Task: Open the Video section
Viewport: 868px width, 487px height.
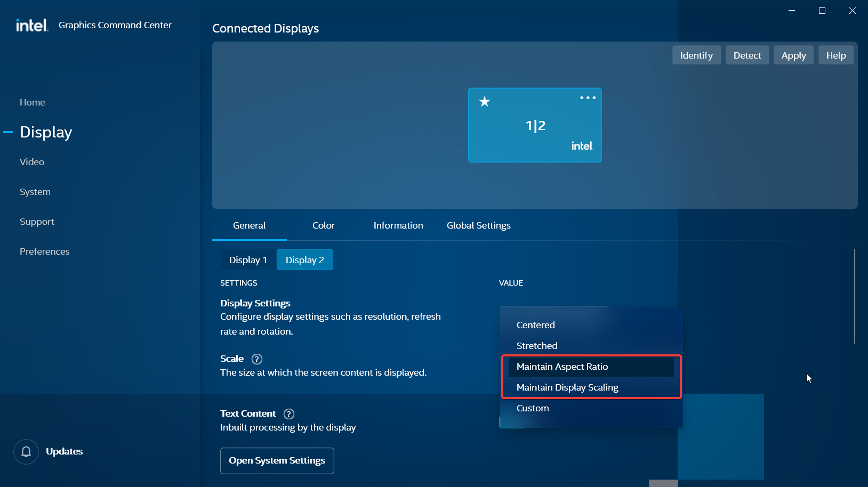Action: click(x=32, y=162)
